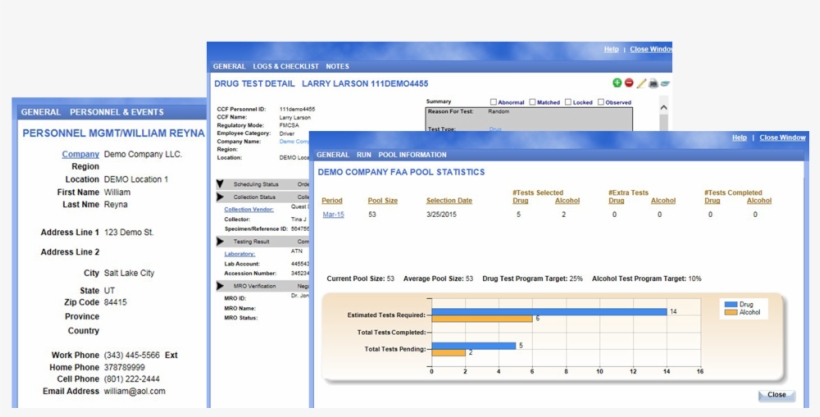
Task: Click Help in the Drug Test Detail window
Action: 611,49
